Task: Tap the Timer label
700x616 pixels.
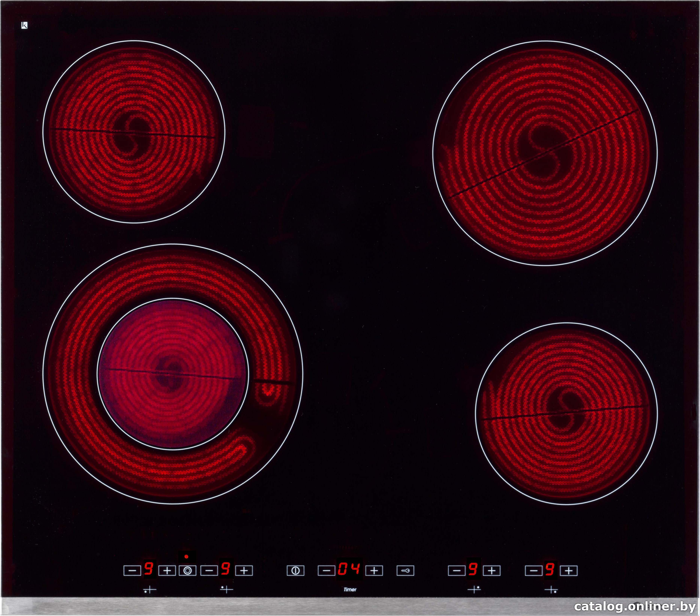Action: pos(350,589)
